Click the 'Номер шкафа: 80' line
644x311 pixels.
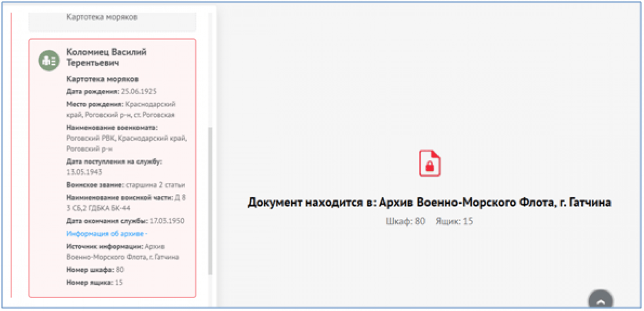click(95, 270)
